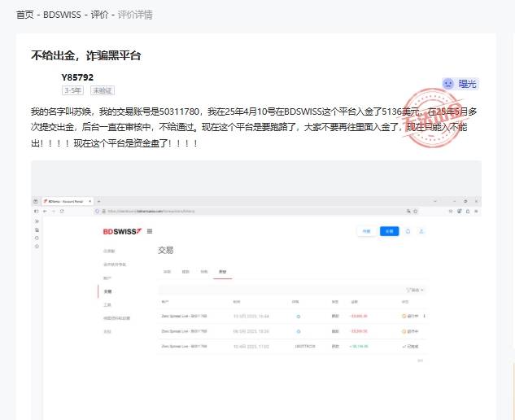Open the BDSWISS breadcrumb link
The width and height of the screenshot is (515, 420).
point(62,15)
